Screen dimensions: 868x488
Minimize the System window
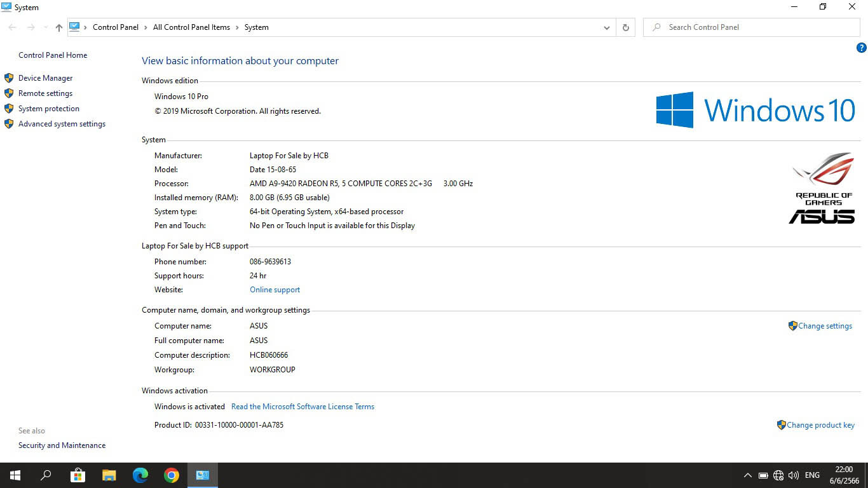tap(794, 7)
